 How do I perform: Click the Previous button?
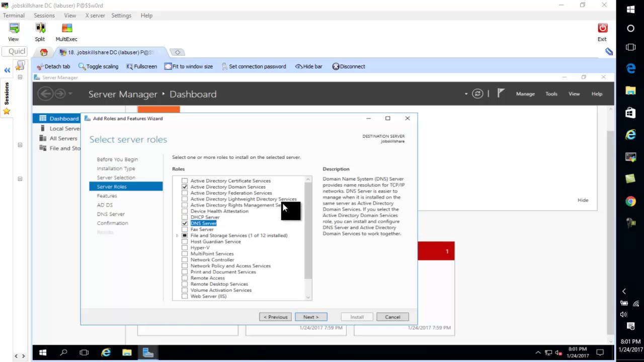[275, 317]
